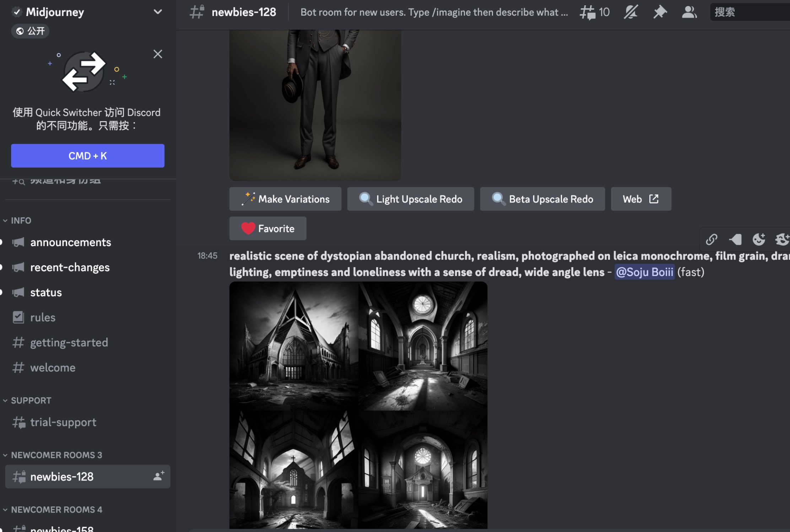This screenshot has width=790, height=532.
Task: Open Web link button with external icon
Action: (x=640, y=199)
